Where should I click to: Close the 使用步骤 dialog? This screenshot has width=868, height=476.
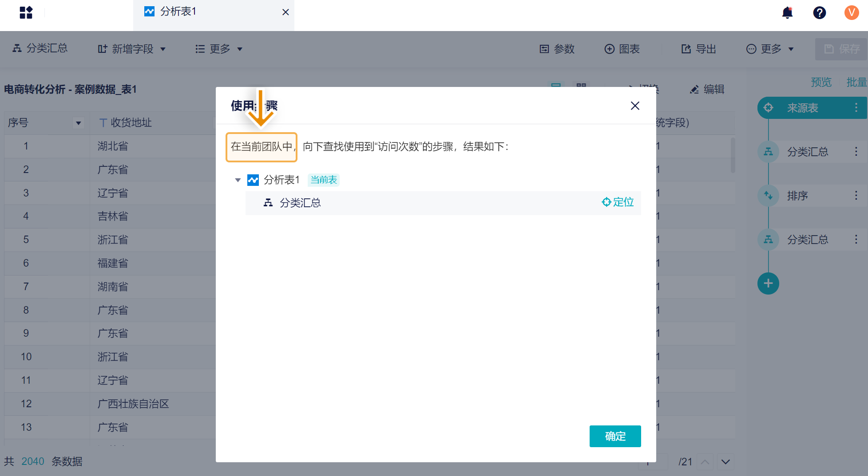pos(635,106)
